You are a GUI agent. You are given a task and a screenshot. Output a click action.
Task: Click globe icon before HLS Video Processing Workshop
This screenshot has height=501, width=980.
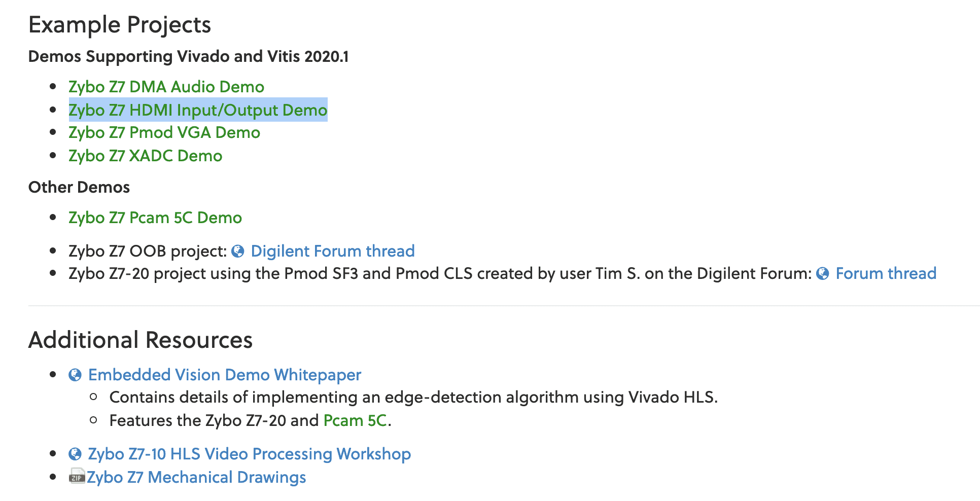point(75,454)
